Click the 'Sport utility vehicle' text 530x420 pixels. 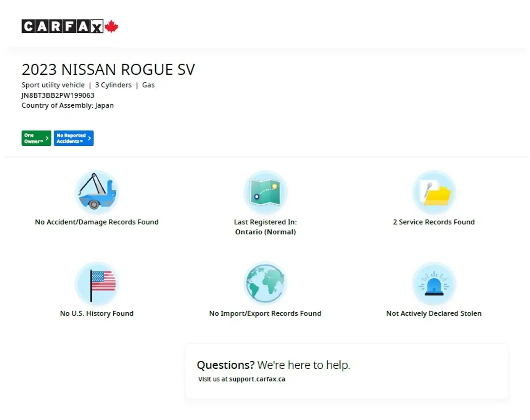(53, 85)
